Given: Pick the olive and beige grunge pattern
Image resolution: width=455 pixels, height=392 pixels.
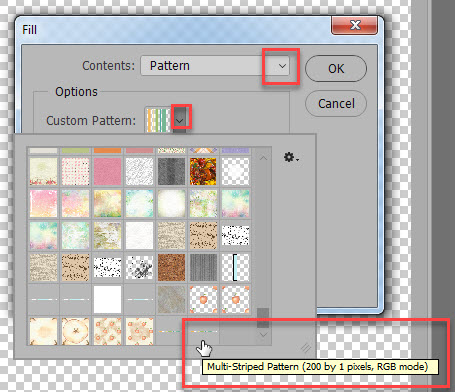Looking at the screenshot, I should 107,235.
